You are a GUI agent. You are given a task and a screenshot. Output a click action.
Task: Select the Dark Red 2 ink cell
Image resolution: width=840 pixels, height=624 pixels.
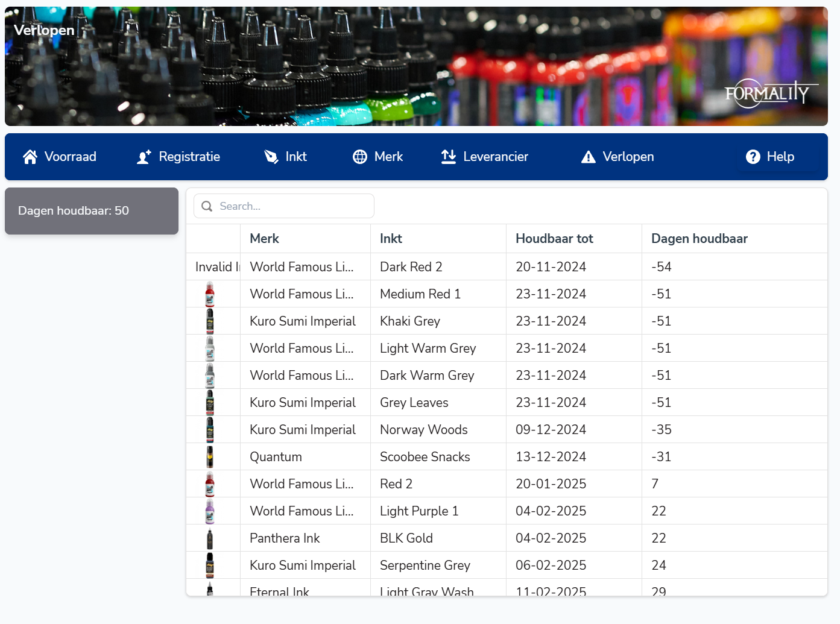[x=438, y=267]
